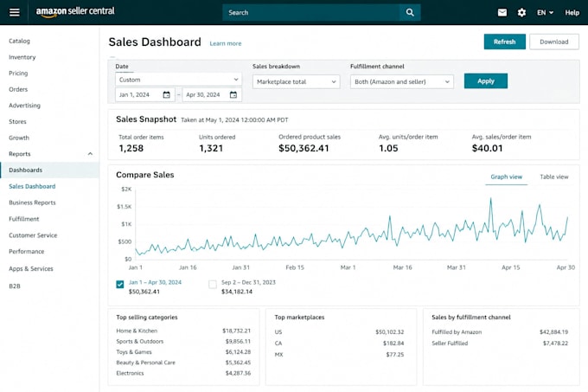Click the search magnifier icon
Viewport: 588px width, 392px height.
(410, 12)
